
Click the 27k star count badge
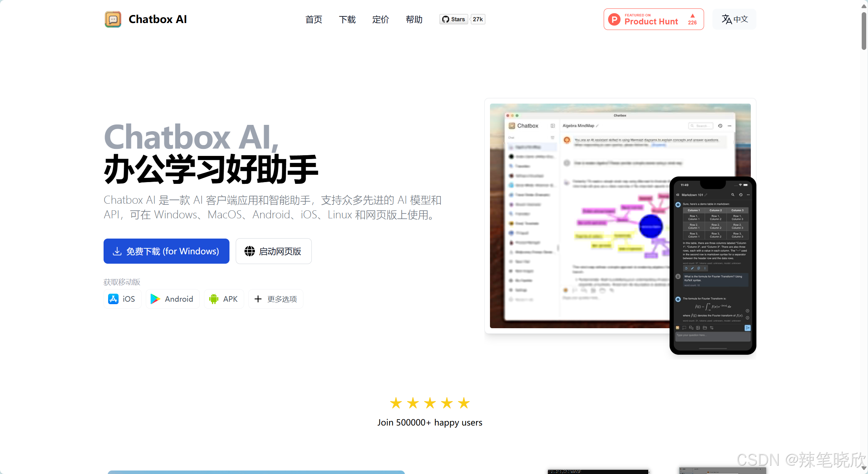click(x=478, y=19)
